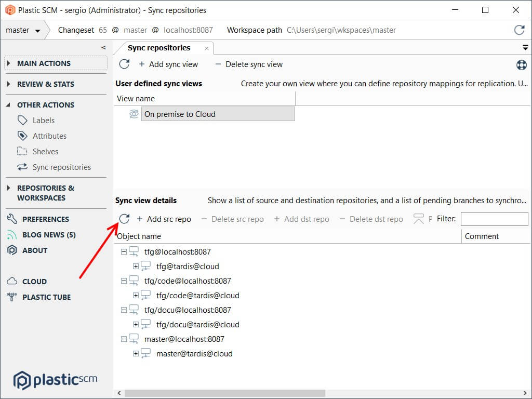The height and width of the screenshot is (399, 532).
Task: Open the Shelves view
Action: pyautogui.click(x=45, y=151)
